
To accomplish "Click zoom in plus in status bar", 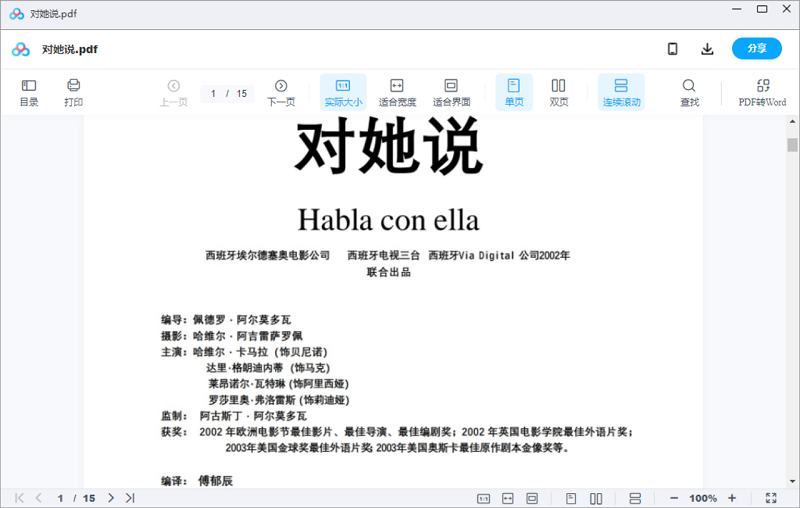I will coord(732,498).
